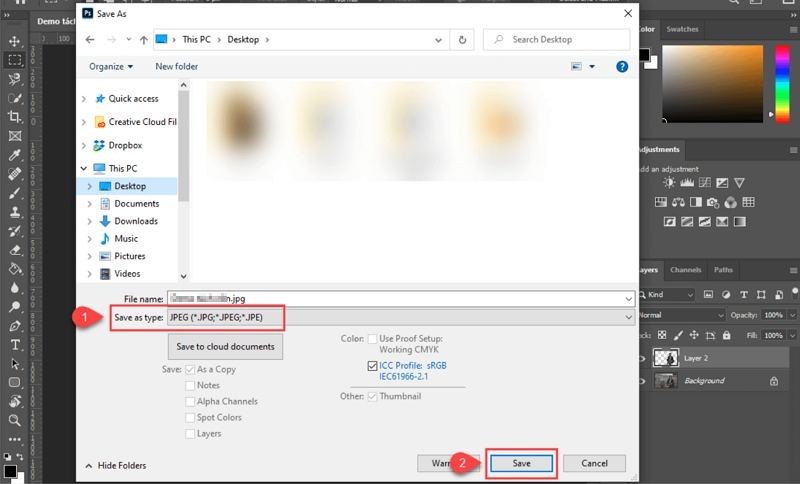The width and height of the screenshot is (800, 484).
Task: Select the Eyedropper tool
Action: [15, 155]
